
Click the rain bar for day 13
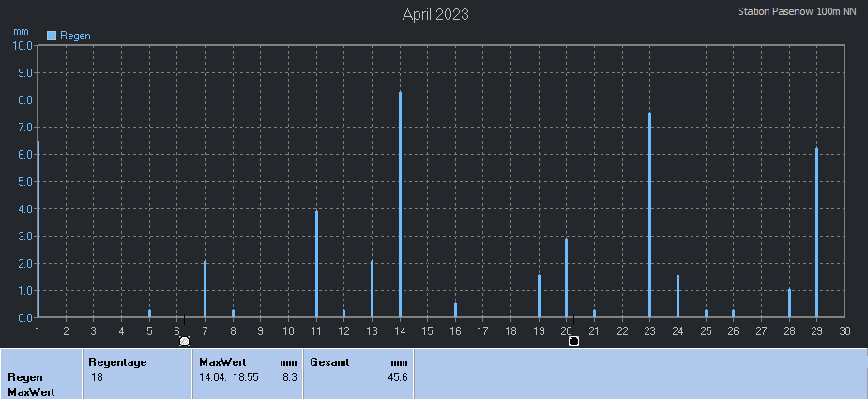pos(372,289)
